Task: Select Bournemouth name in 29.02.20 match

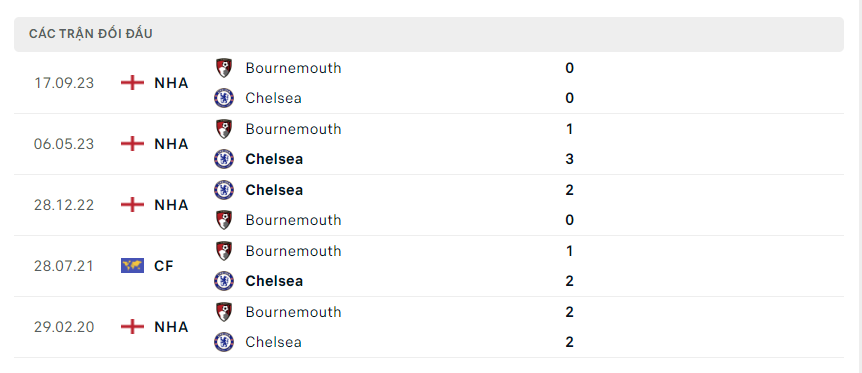Action: point(294,312)
